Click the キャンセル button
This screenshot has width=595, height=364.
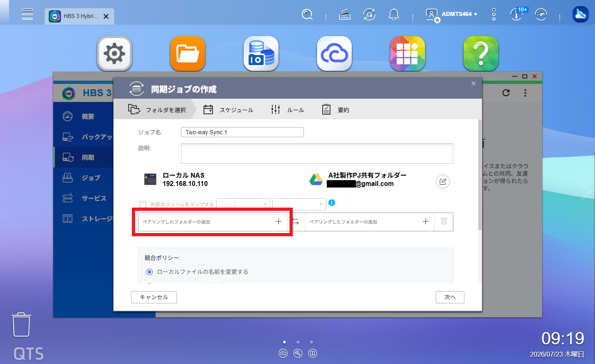154,297
